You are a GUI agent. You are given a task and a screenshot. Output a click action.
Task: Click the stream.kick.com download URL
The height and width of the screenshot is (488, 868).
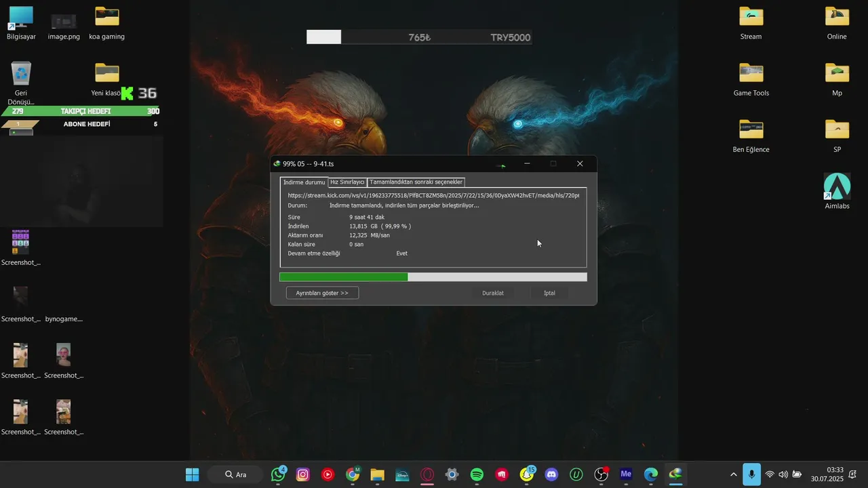click(433, 195)
